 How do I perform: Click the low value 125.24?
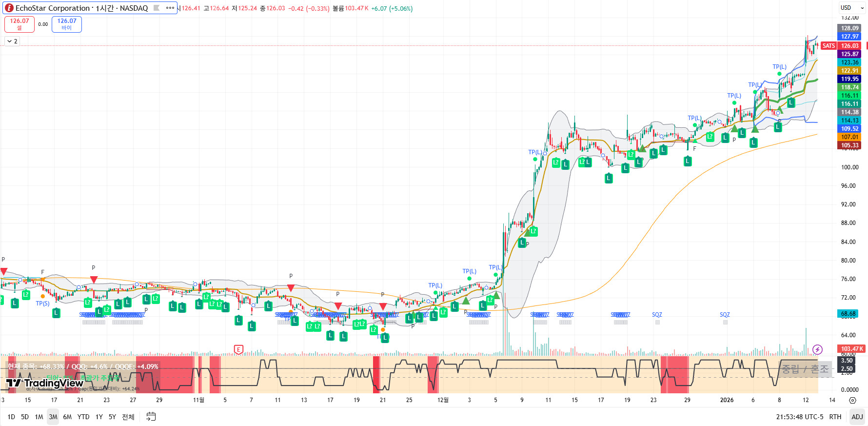click(x=247, y=8)
